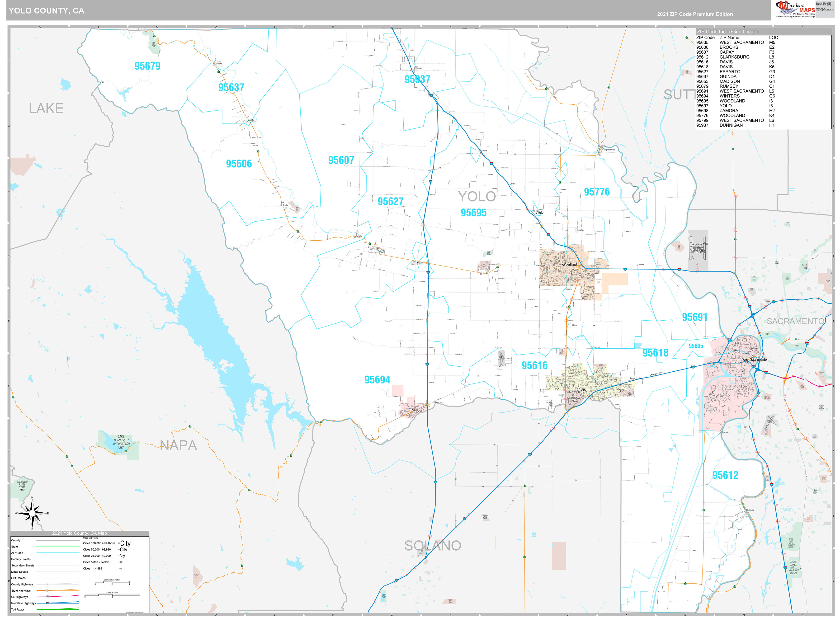
Task: Click the Interstate Highways shield in legend
Action: click(x=47, y=603)
